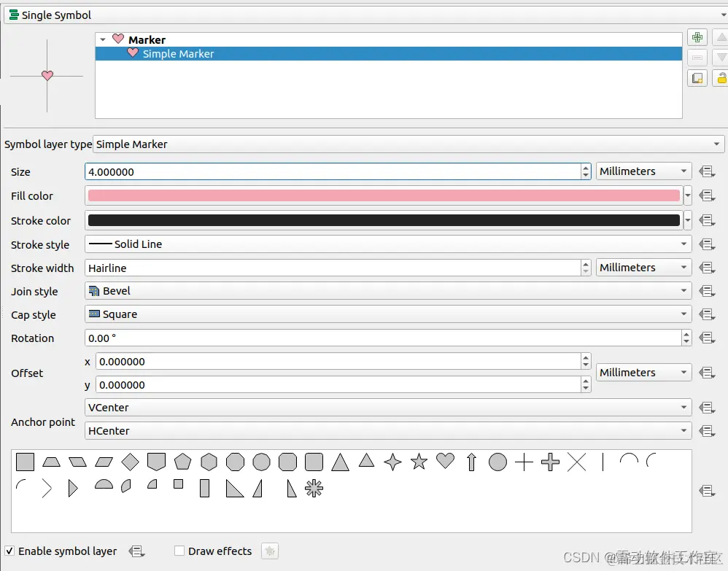The height and width of the screenshot is (571, 728).
Task: Select the pentagon marker shape
Action: pos(182,462)
